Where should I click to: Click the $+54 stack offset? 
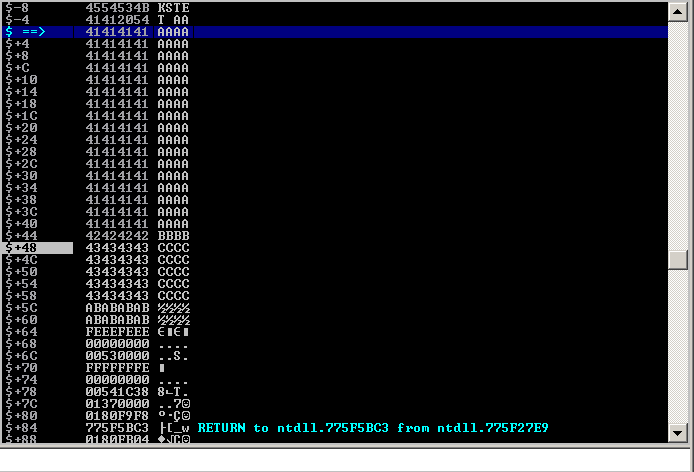pos(22,283)
